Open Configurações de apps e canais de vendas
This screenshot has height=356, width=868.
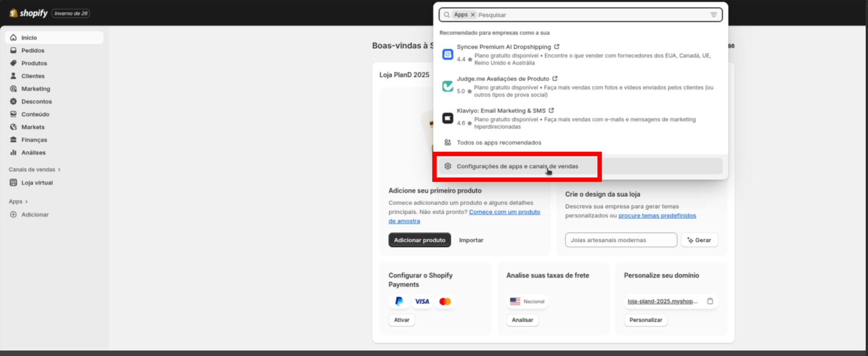pyautogui.click(x=581, y=166)
